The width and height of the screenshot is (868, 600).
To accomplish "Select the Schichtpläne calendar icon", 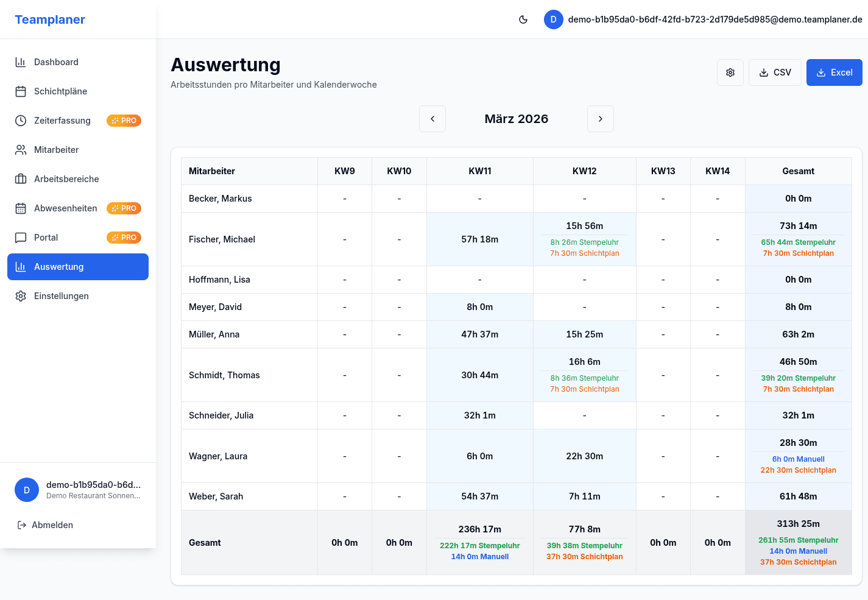I will point(20,91).
